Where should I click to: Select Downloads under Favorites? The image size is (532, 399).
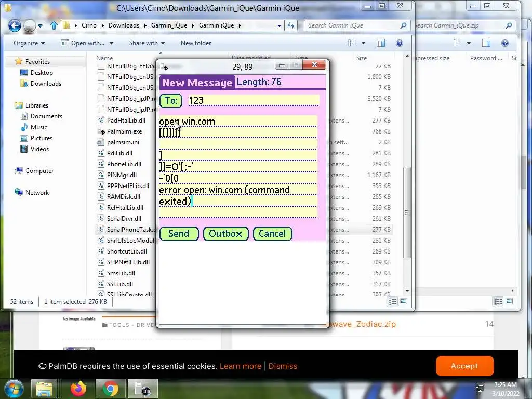tap(46, 84)
